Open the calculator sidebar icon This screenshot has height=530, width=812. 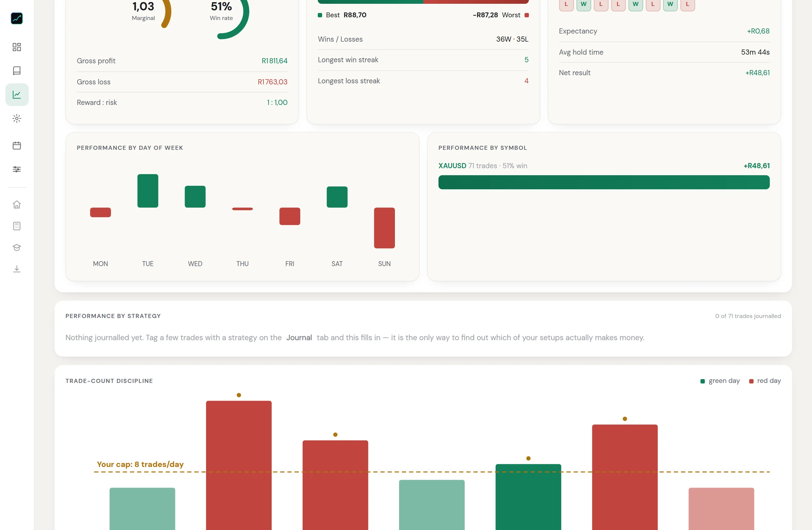coord(17,226)
